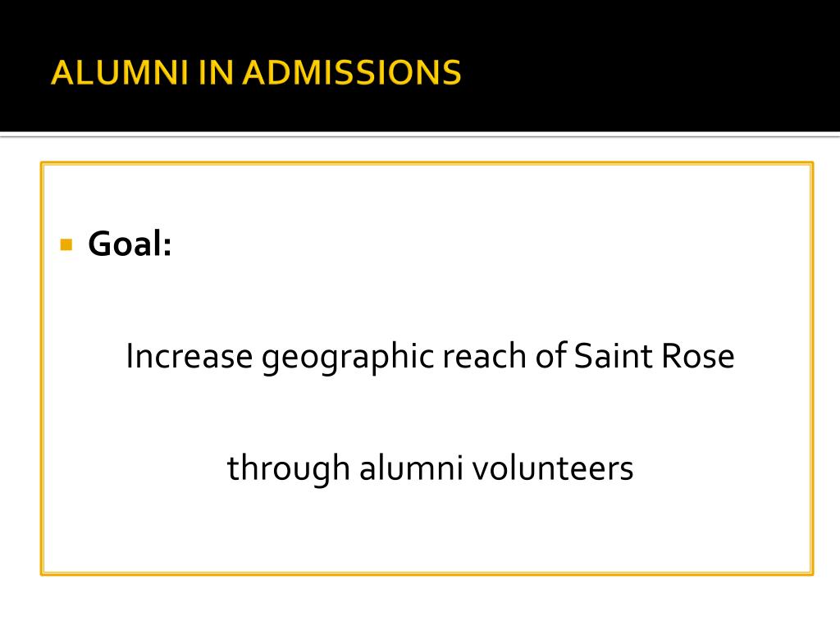
Task: Click the word 'Rose' ending the first line
Action: pos(697,356)
